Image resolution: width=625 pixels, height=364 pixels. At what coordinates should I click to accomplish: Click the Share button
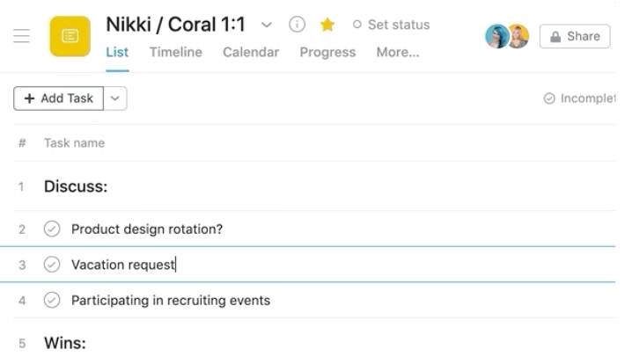pyautogui.click(x=574, y=36)
